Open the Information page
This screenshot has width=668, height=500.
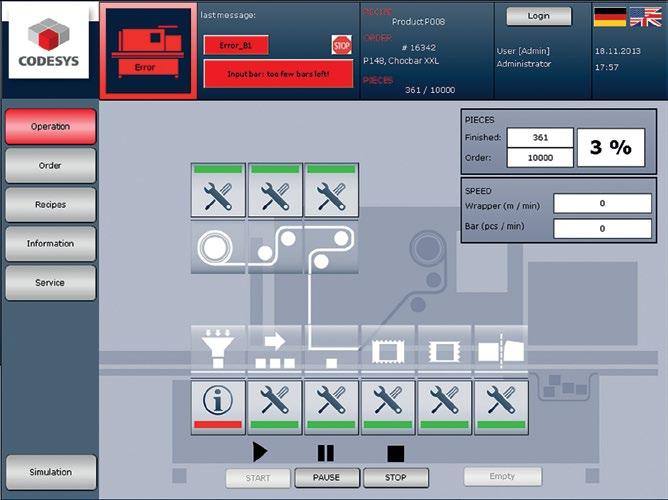[50, 244]
